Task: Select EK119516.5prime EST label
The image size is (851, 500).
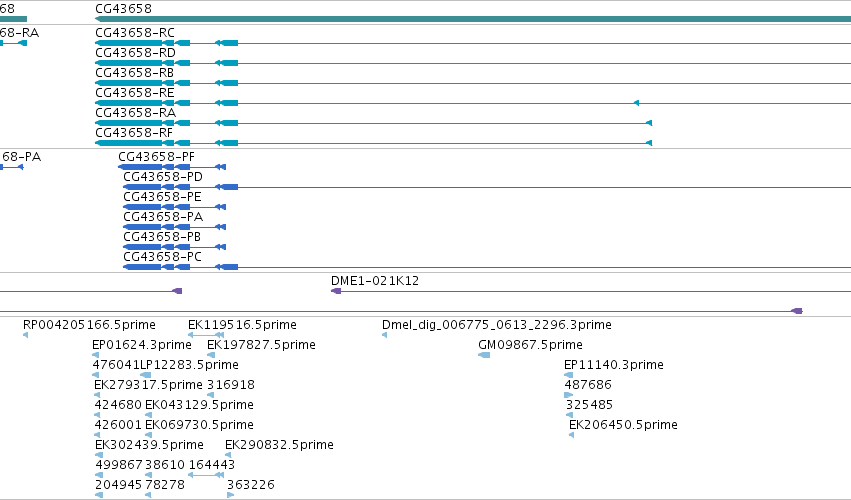Action: coord(242,325)
